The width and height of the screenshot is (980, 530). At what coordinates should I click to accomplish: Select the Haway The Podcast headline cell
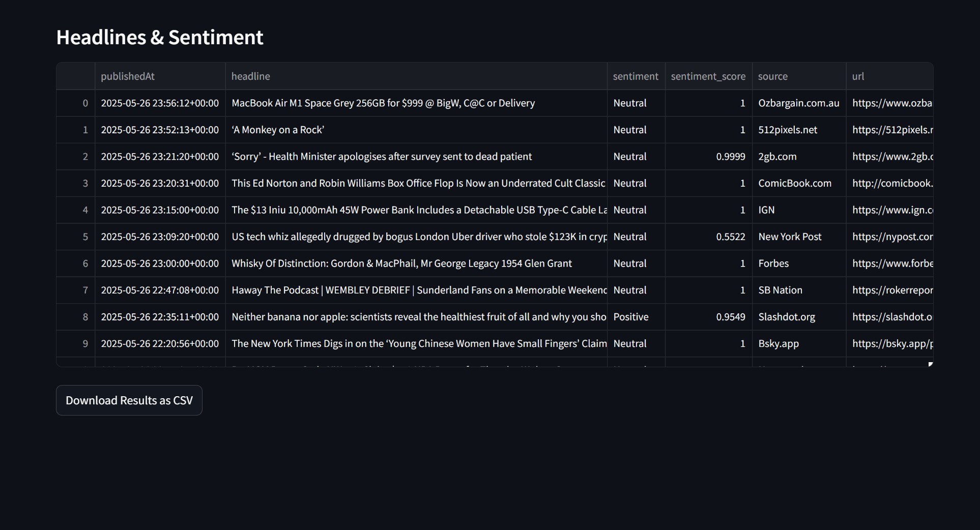tap(416, 290)
